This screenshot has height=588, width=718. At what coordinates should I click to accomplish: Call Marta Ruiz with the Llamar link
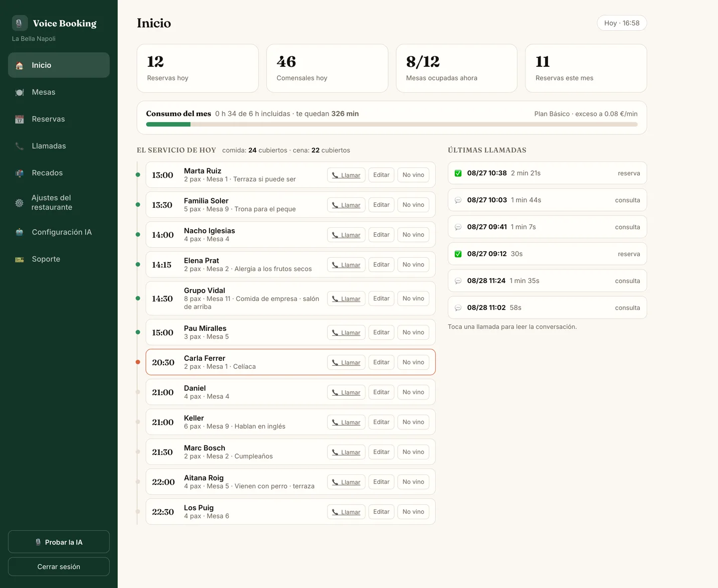click(346, 175)
